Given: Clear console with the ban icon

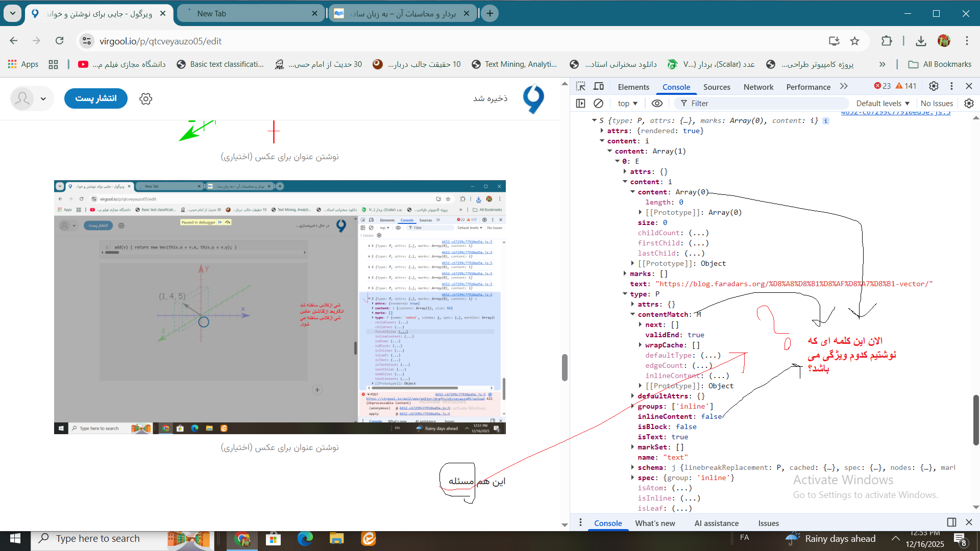Looking at the screenshot, I should (598, 103).
